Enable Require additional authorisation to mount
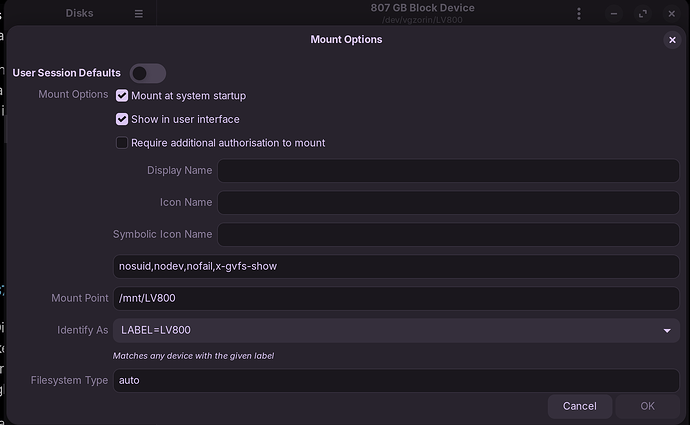The image size is (690, 425). coord(122,143)
